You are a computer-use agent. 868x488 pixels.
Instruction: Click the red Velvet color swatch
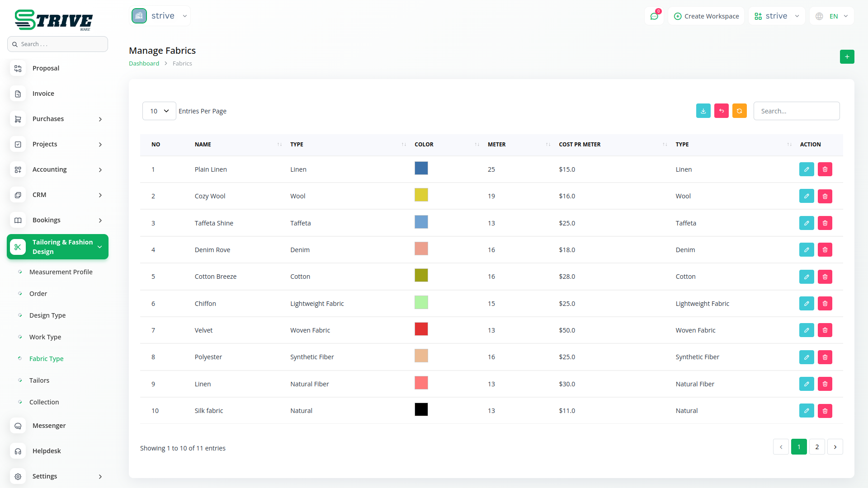pyautogui.click(x=421, y=329)
